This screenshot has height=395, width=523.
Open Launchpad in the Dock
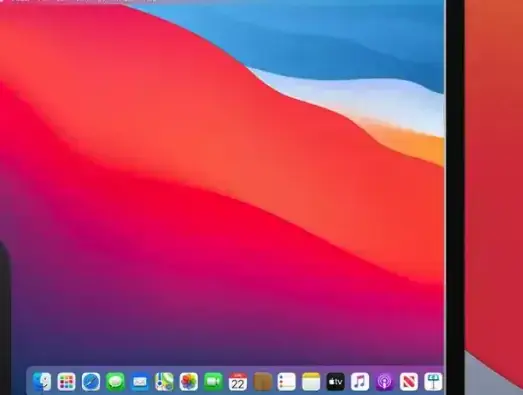[x=66, y=381]
